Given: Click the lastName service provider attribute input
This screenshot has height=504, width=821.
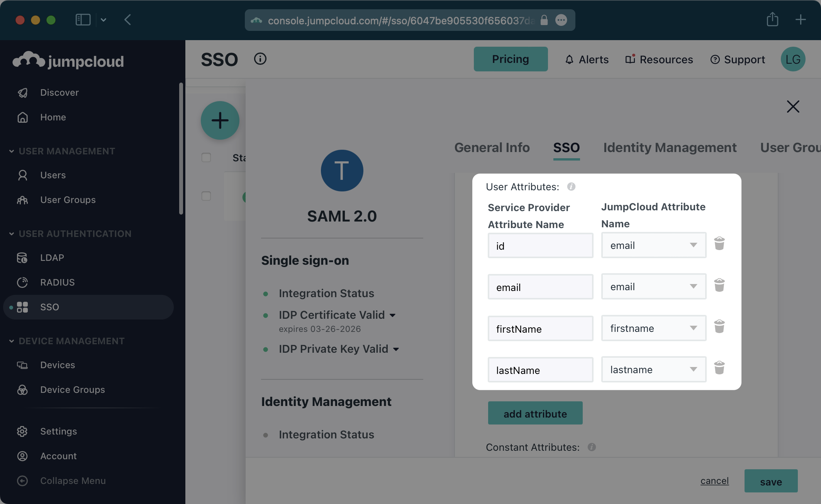Looking at the screenshot, I should 540,369.
